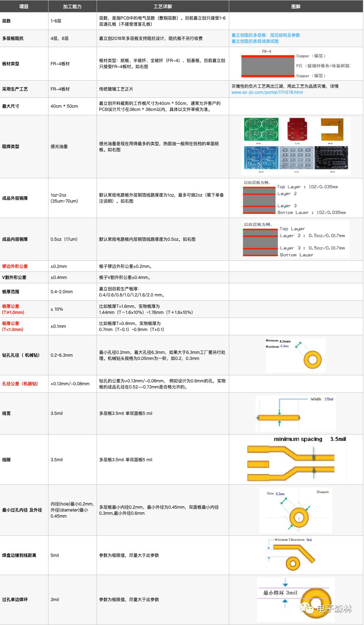This screenshot has height=625, width=364.
Task: Select the +0.13mm/-0.08mm cell
Action: [x=70, y=384]
